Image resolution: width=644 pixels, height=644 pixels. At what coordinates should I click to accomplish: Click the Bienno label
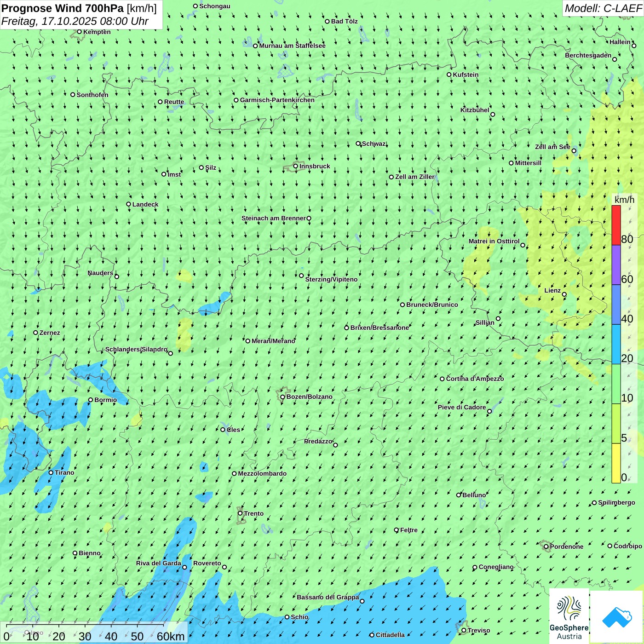coord(89,553)
